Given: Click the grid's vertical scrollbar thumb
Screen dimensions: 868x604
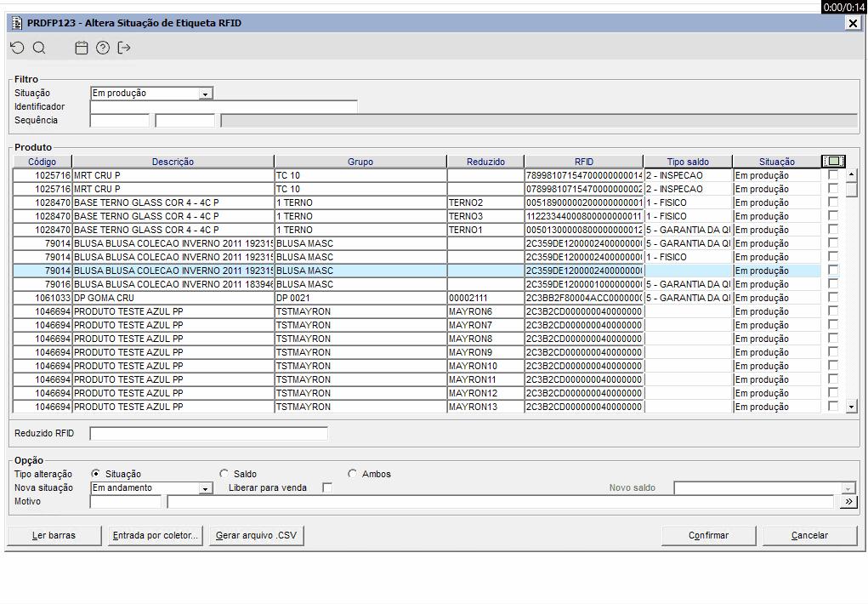Looking at the screenshot, I should coord(851,189).
